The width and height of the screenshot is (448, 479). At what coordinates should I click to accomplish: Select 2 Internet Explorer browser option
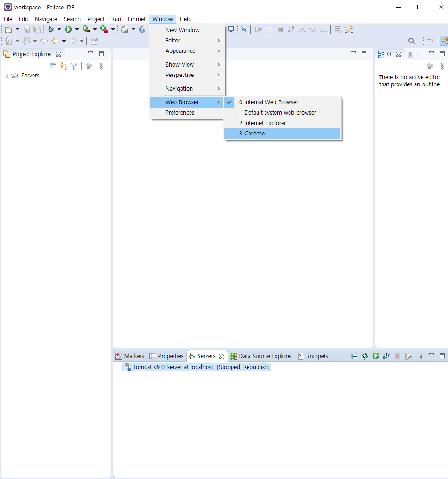coord(282,123)
